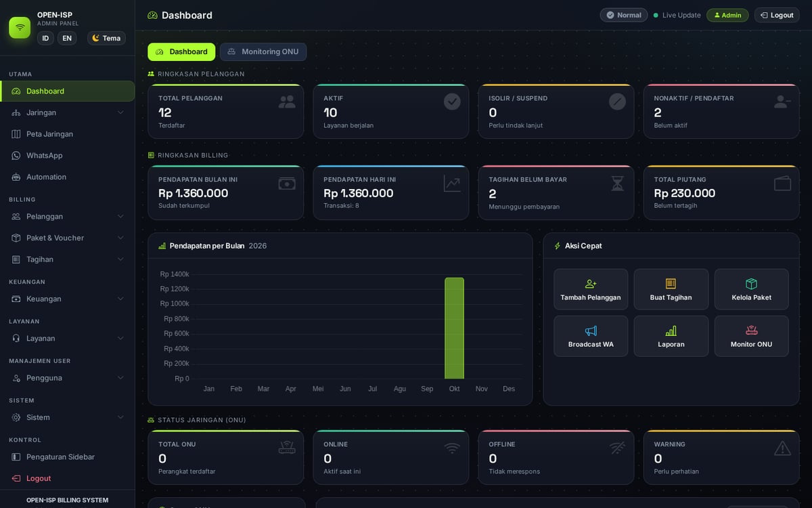The image size is (812, 508).
Task: Click the trend chart icon on Pendapatan Hari Ini
Action: tap(452, 184)
